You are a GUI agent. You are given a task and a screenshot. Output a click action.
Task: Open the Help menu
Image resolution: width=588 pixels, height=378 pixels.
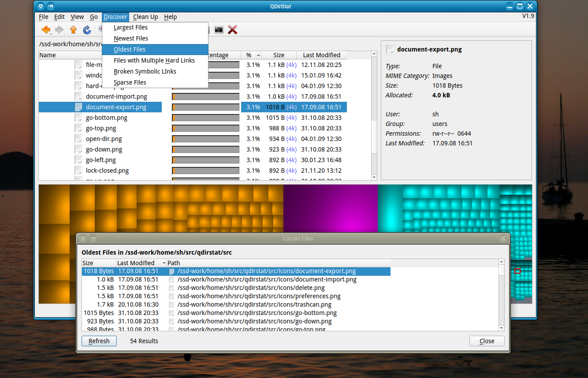point(170,17)
